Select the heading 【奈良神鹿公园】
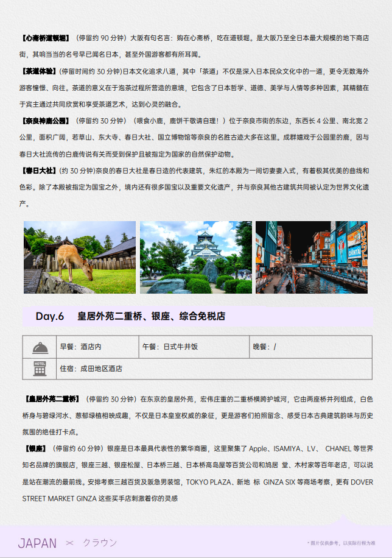 click(x=45, y=121)
